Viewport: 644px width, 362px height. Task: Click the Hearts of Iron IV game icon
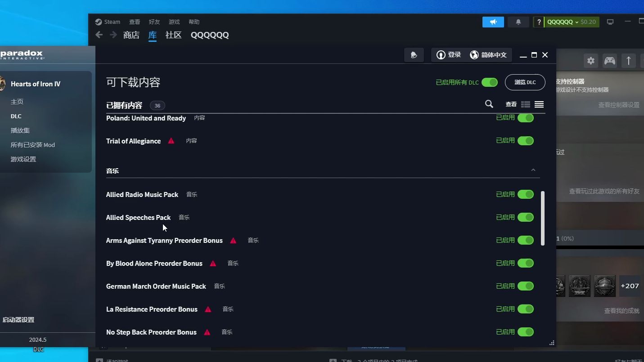coord(2,84)
